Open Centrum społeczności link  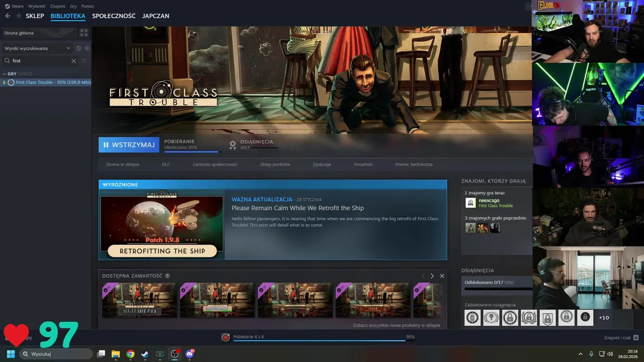coord(215,164)
